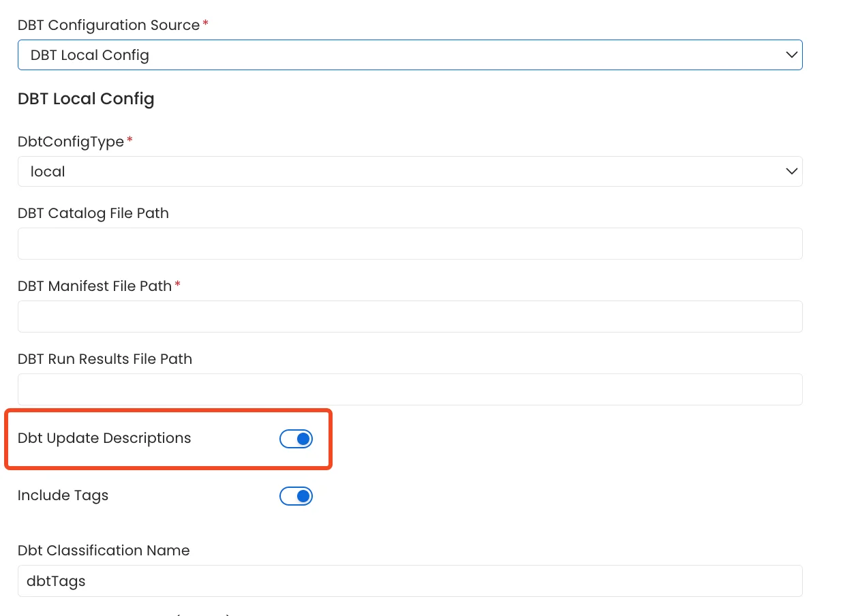Click the DBT Manifest File Path label
The height and width of the screenshot is (616, 841).
click(95, 286)
